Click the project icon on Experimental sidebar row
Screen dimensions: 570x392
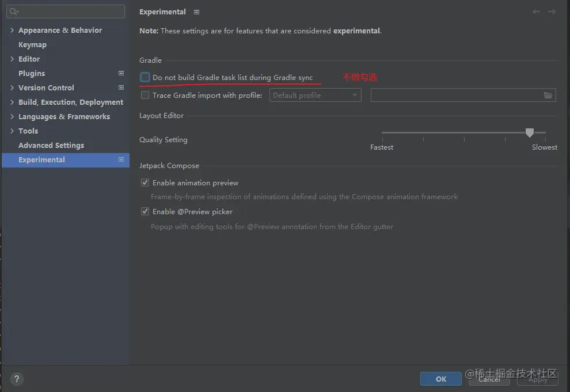[121, 159]
